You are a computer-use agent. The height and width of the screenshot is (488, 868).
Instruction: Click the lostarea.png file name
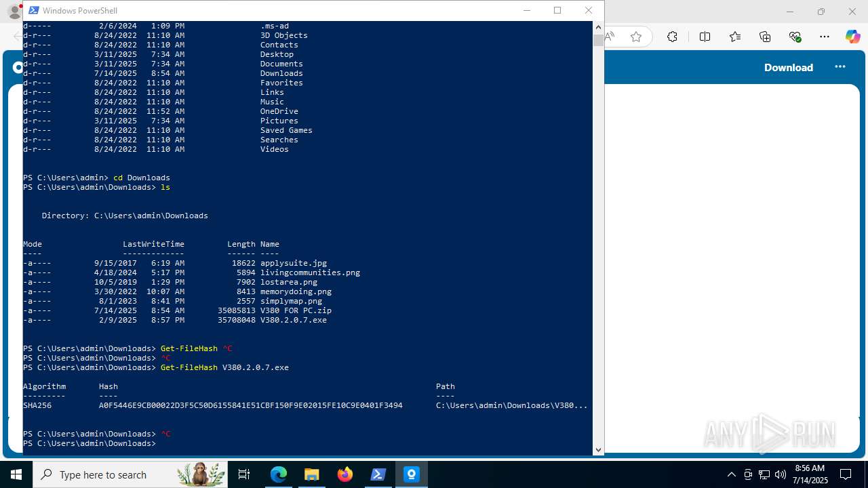point(289,282)
